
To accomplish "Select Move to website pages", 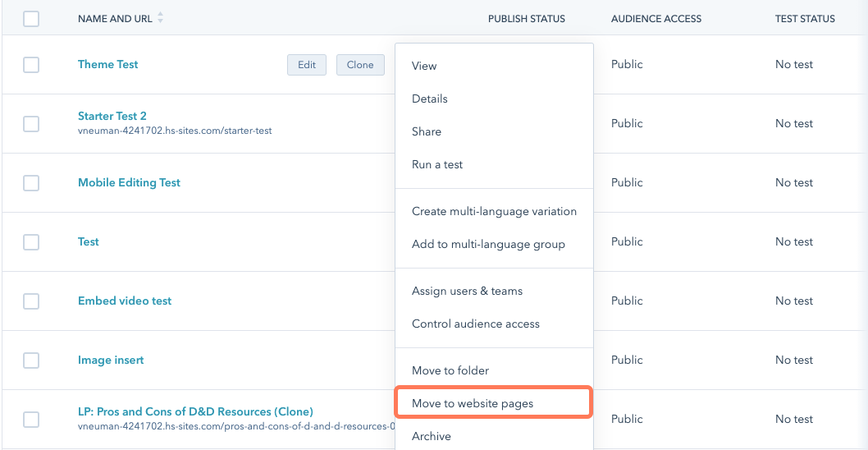I will tap(473, 403).
